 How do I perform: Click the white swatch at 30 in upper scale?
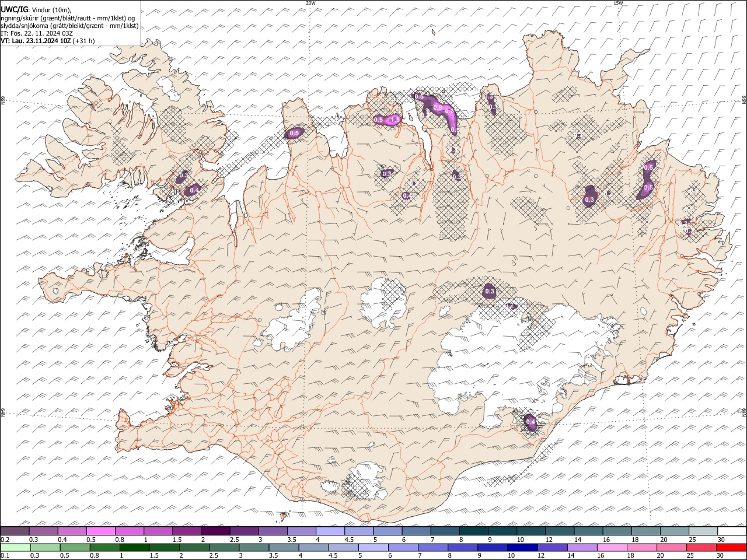point(732,531)
